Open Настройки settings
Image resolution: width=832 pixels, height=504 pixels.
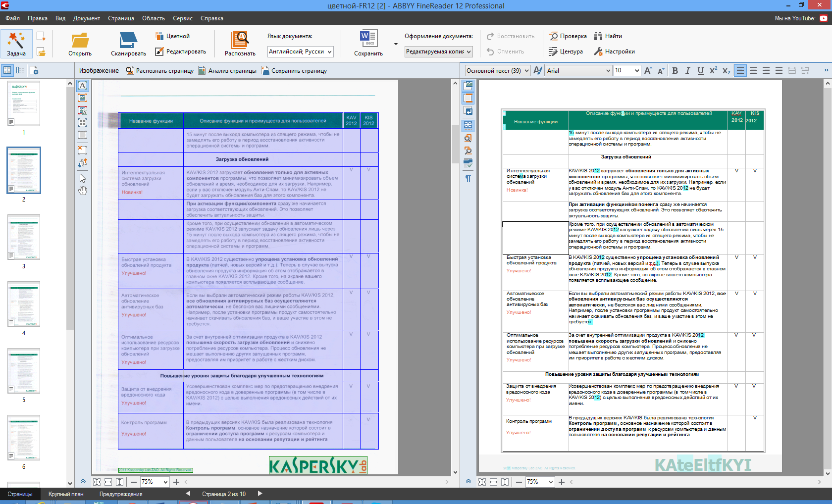pos(614,51)
